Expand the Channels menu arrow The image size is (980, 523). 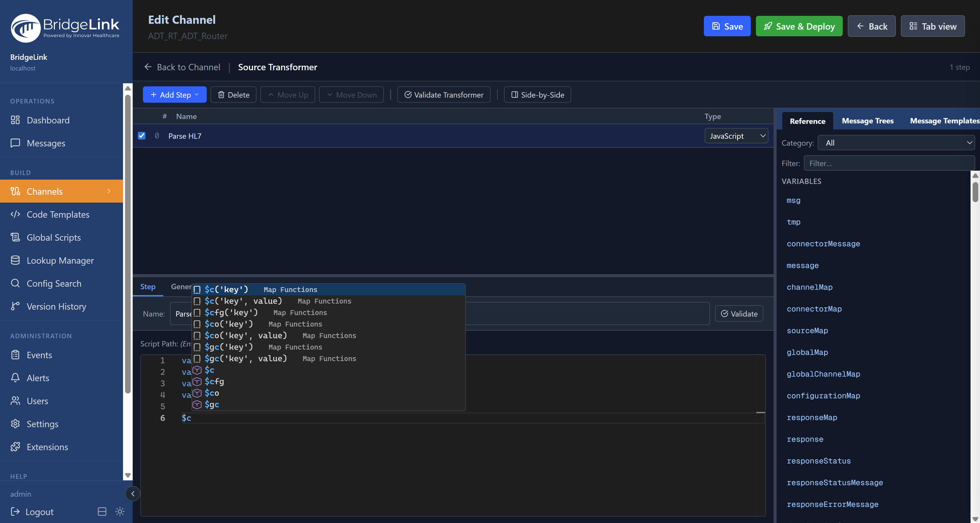click(x=109, y=191)
